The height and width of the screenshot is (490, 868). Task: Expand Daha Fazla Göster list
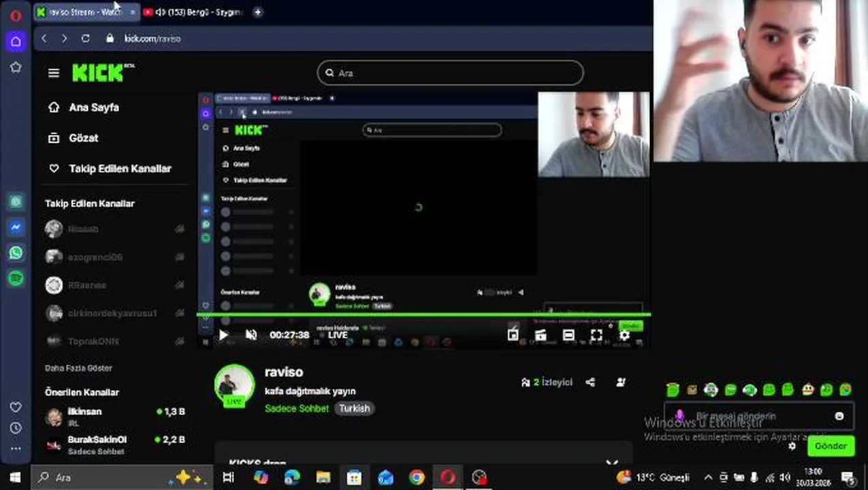click(x=78, y=368)
